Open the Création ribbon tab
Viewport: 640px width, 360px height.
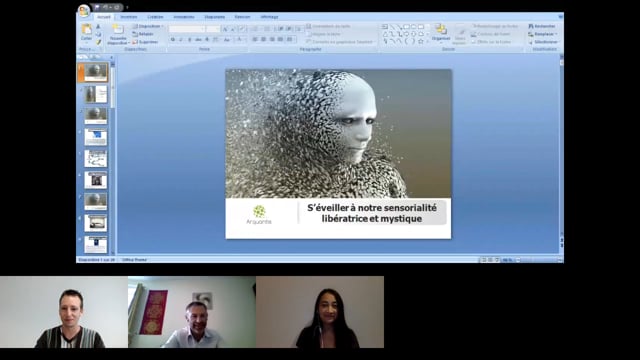[155, 17]
